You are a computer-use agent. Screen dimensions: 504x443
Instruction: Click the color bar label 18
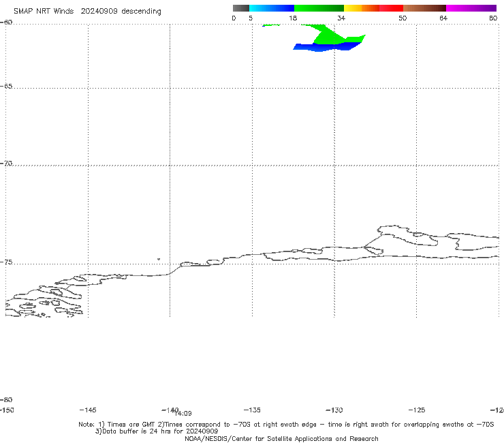click(x=293, y=18)
